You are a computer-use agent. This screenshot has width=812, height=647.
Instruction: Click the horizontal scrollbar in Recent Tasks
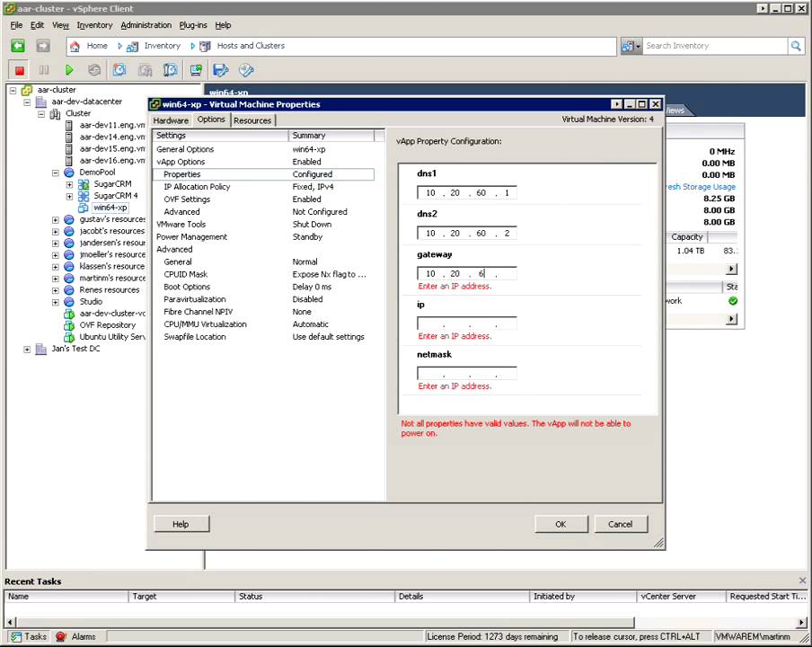pyautogui.click(x=324, y=622)
